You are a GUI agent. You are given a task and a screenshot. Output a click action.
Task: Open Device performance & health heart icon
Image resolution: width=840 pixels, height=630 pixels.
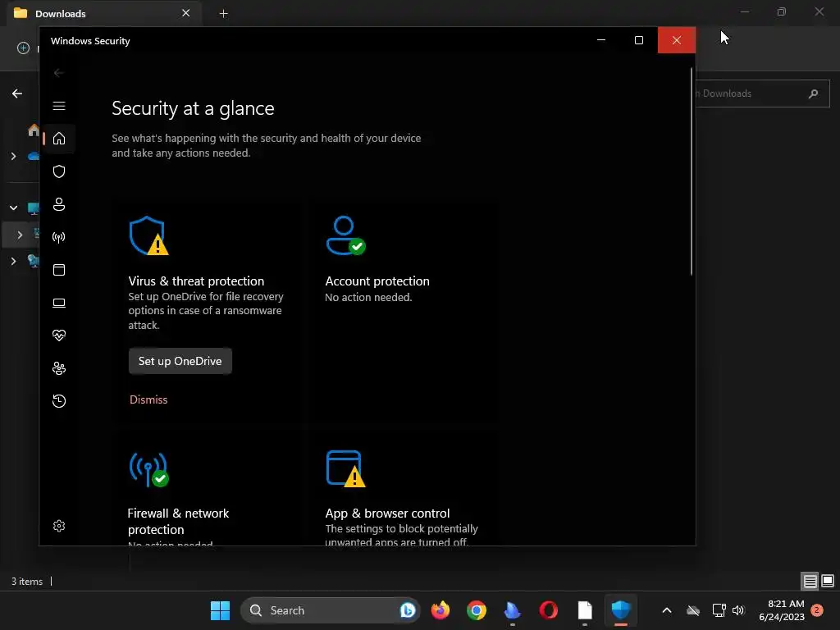(59, 336)
